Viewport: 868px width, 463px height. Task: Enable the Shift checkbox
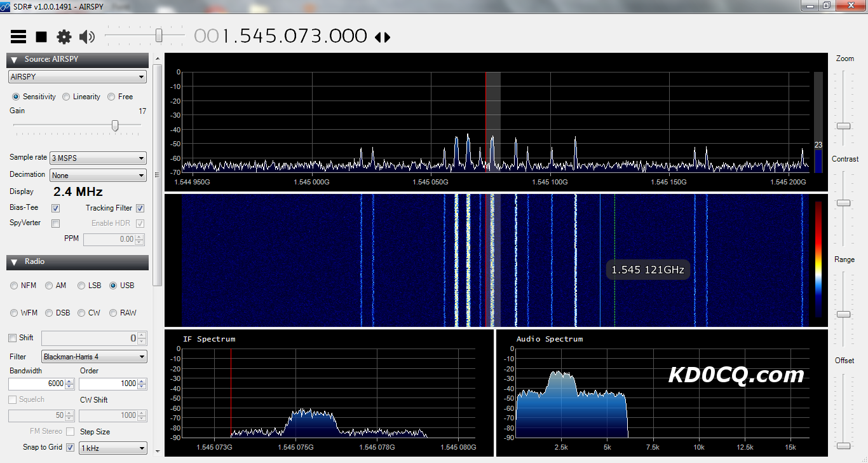coord(12,338)
